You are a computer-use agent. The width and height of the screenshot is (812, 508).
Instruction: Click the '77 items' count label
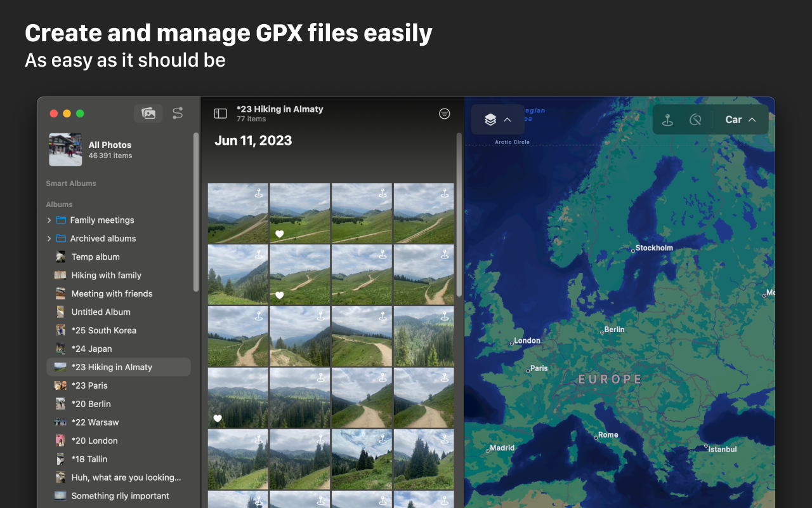pos(251,119)
